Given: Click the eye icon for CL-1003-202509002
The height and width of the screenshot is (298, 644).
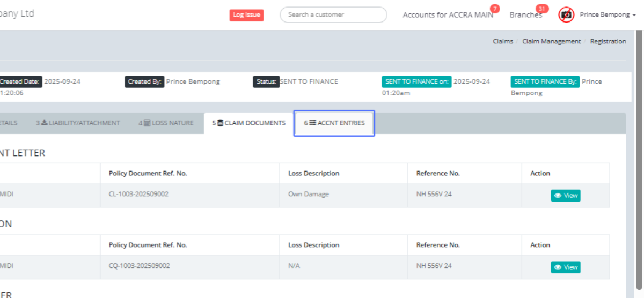Looking at the screenshot, I should point(558,196).
